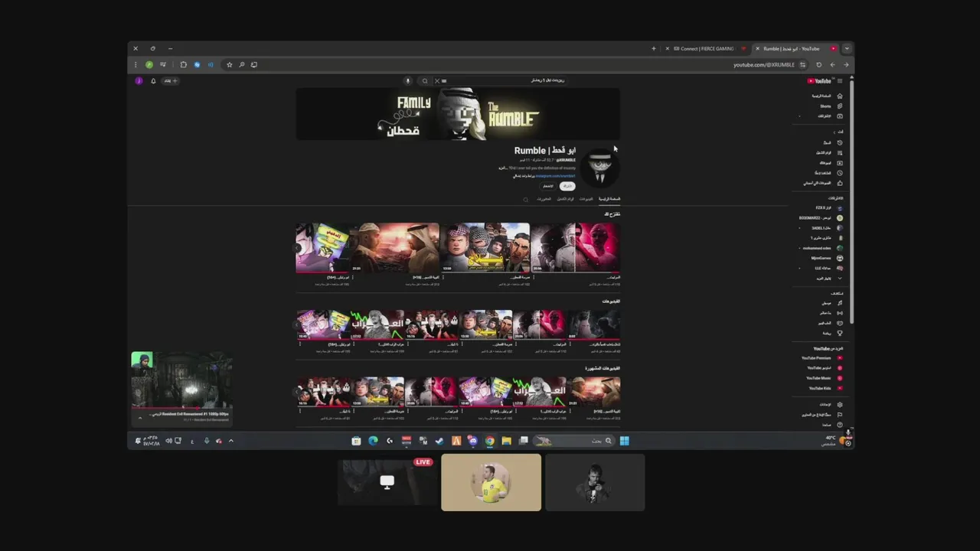Image resolution: width=980 pixels, height=551 pixels.
Task: Show hidden tray icons chevron
Action: pyautogui.click(x=231, y=441)
